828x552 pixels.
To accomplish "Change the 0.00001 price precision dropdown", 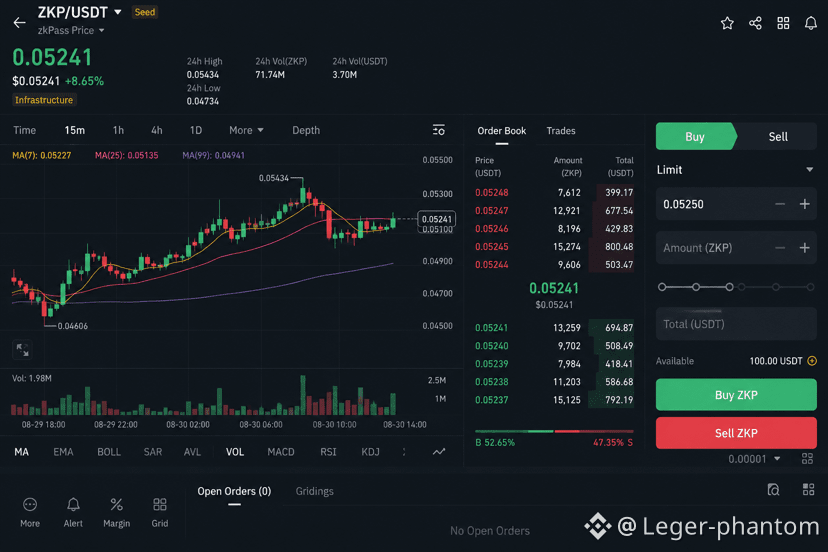I will point(754,459).
